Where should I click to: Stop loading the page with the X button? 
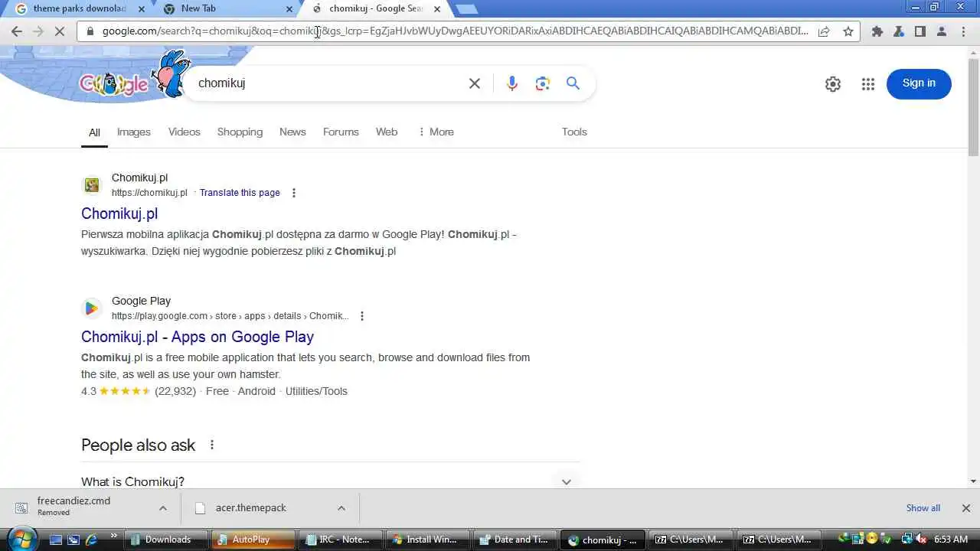coord(59,31)
